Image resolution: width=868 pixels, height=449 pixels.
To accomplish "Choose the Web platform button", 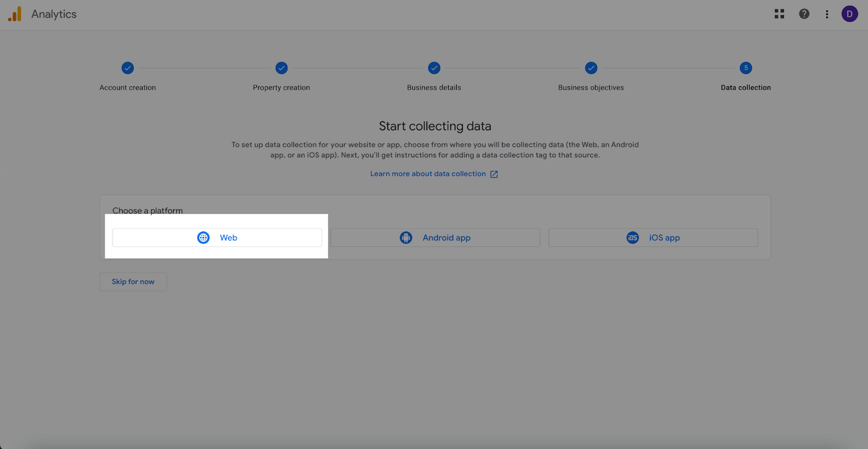I will (x=217, y=238).
